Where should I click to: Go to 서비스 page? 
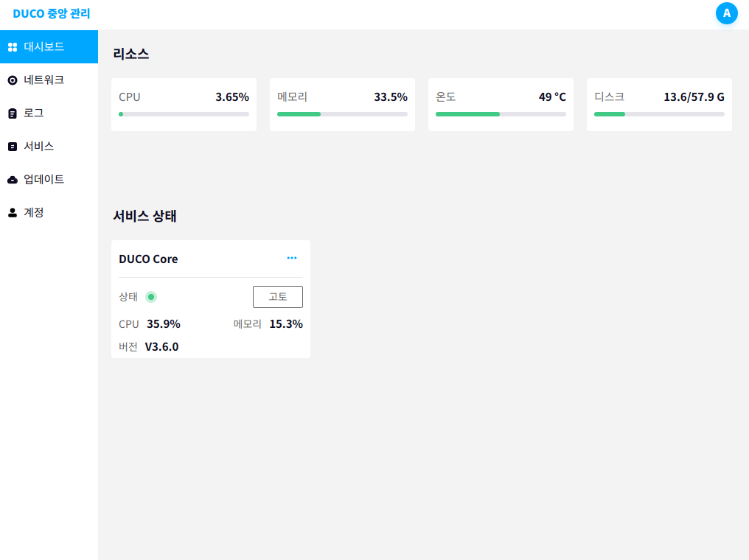pos(49,147)
